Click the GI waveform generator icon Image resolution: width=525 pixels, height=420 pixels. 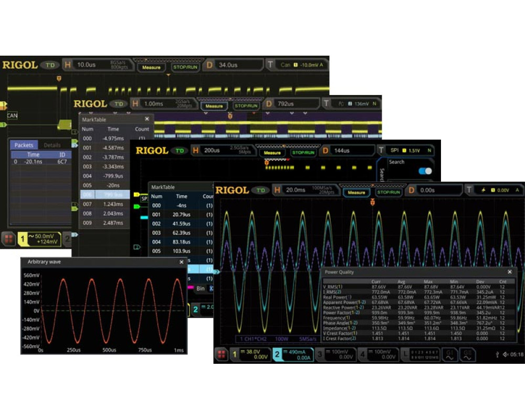tap(450, 355)
